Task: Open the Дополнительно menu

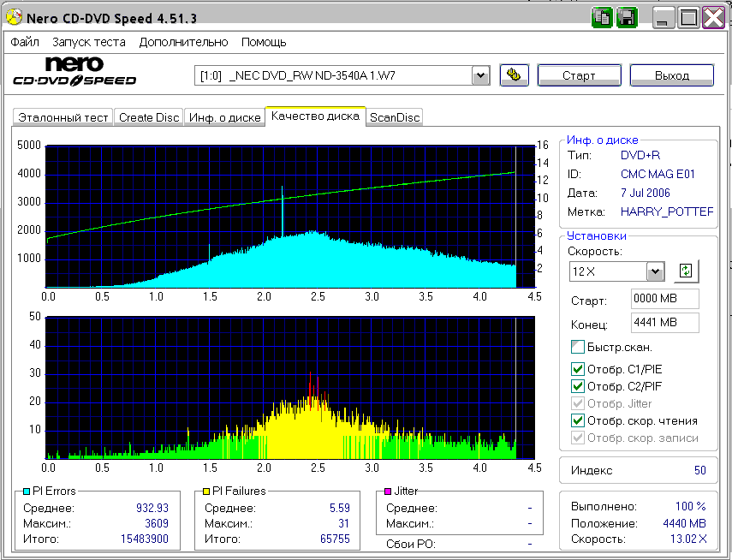Action: [x=183, y=42]
